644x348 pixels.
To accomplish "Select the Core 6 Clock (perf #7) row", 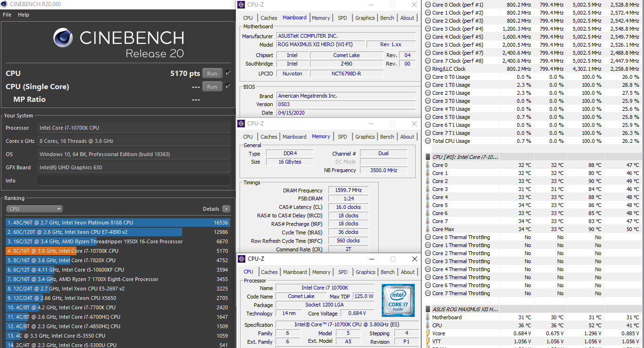I will (533, 53).
